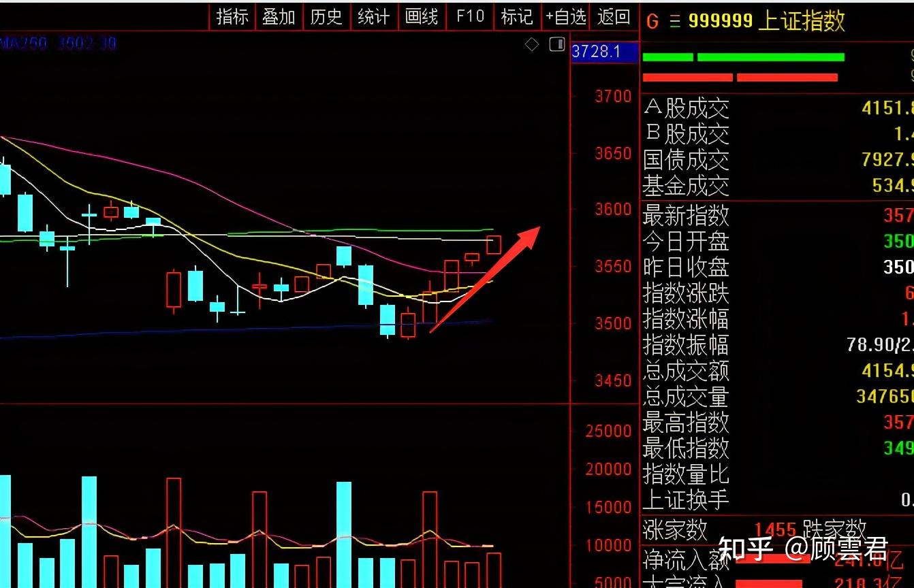Open the green three-line menu icon
Screen dimensions: 914x588
click(675, 21)
